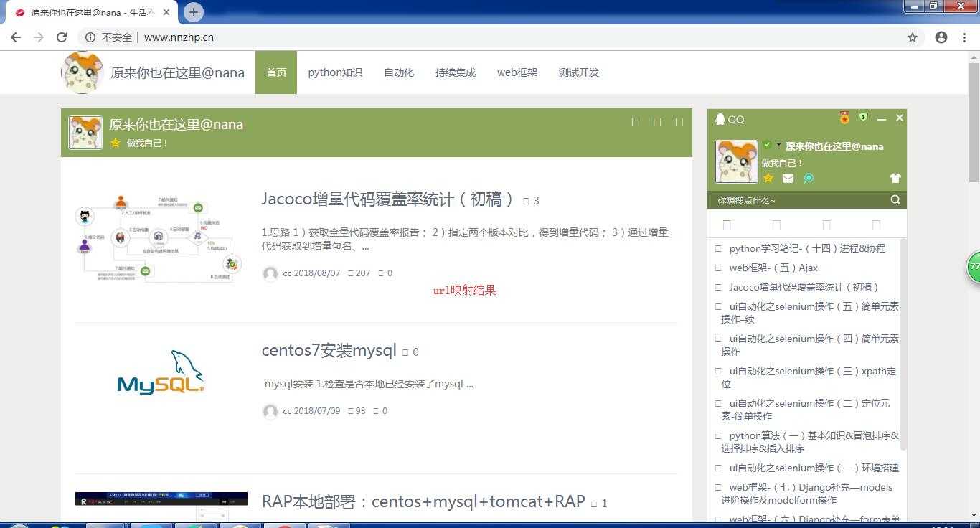Open the web框架 menu
Viewport: 980px width, 528px height.
pos(517,72)
